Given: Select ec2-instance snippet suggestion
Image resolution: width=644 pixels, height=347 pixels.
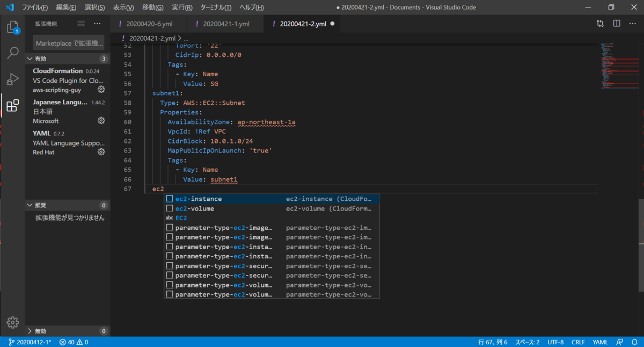Looking at the screenshot, I should 272,199.
